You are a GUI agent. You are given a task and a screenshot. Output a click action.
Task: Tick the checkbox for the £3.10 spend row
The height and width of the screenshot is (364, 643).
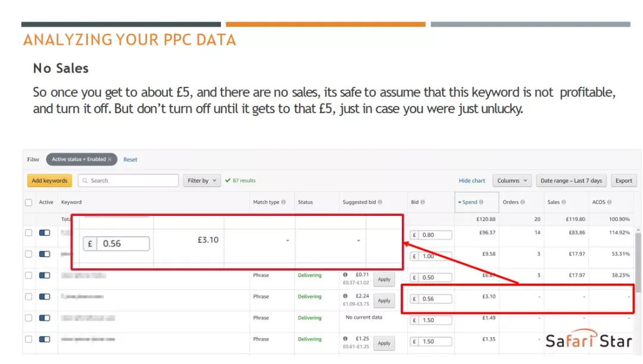29,296
